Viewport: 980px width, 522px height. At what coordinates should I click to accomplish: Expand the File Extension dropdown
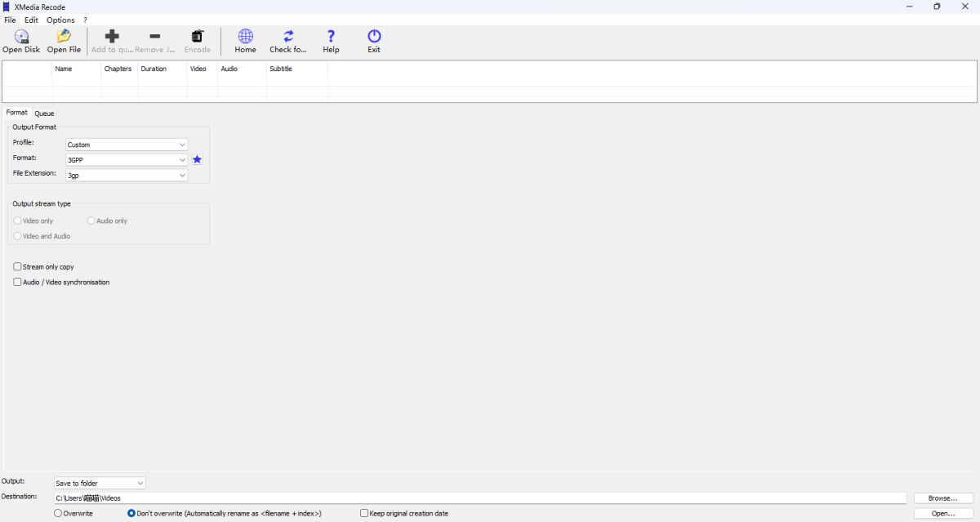click(127, 175)
